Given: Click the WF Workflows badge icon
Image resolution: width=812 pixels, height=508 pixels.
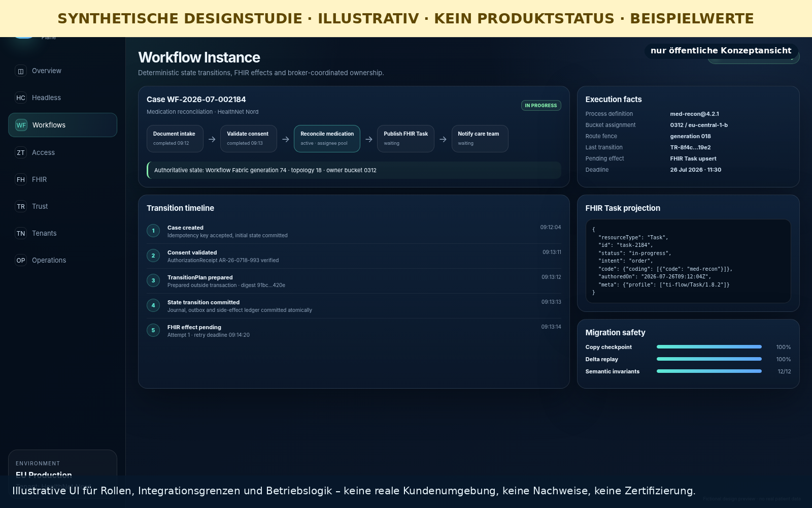Looking at the screenshot, I should point(21,125).
